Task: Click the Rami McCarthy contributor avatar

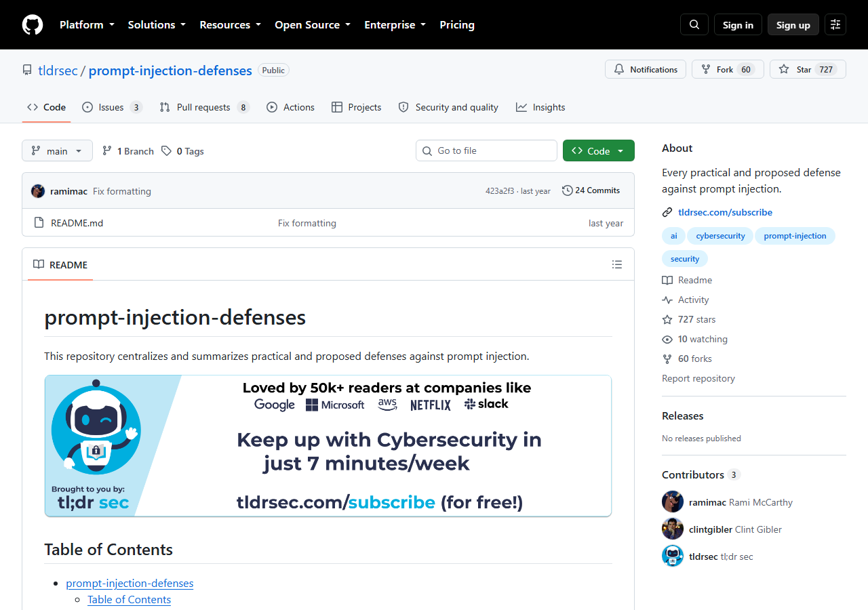Action: [673, 502]
